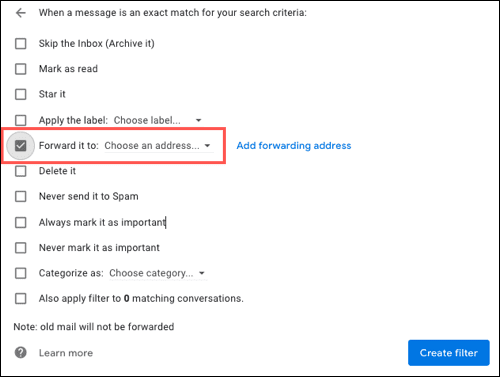Screen dimensions: 500x377
Task: Check Also apply filter to matching conversations
Action: pos(21,298)
